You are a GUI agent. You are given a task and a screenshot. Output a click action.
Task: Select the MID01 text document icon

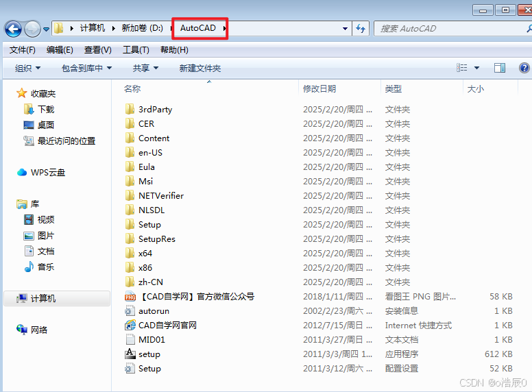[130, 340]
